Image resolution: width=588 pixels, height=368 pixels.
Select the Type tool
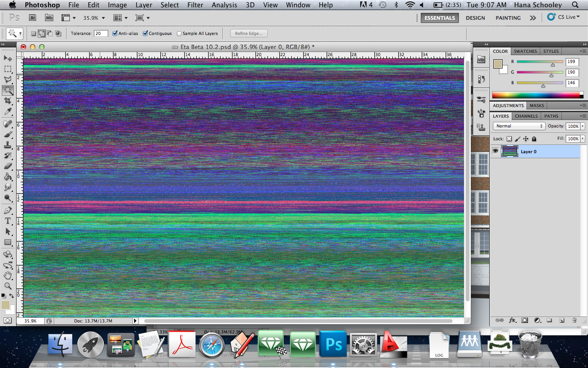coord(8,221)
